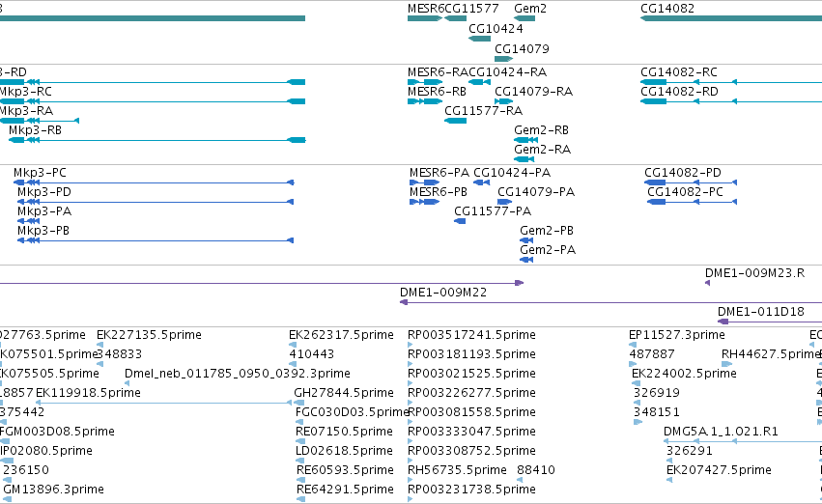This screenshot has height=504, width=822.
Task: Open EST LD02618.5prime
Action: point(345,452)
